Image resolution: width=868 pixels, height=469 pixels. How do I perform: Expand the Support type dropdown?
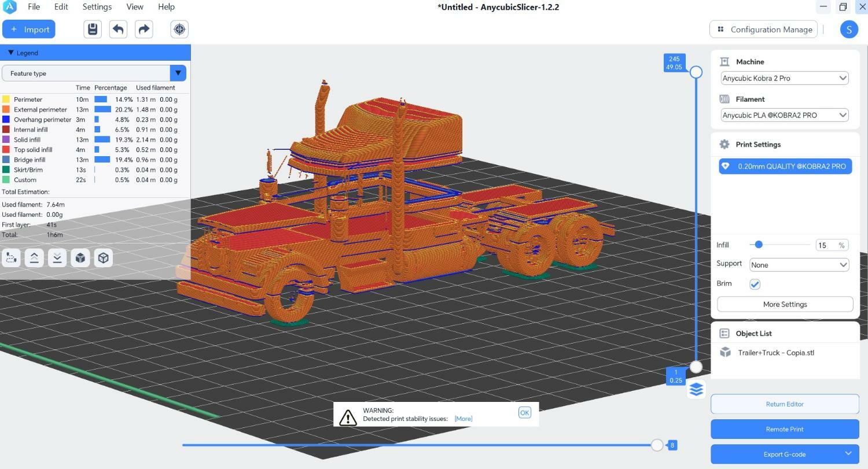(x=799, y=265)
